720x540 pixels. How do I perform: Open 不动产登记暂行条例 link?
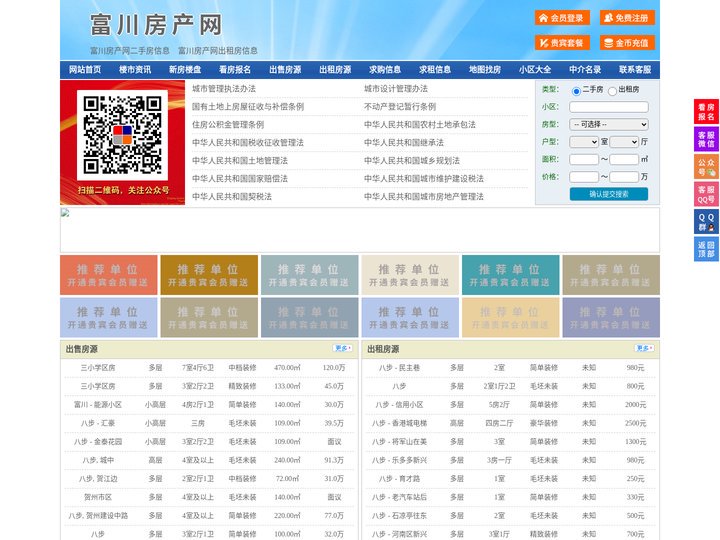(x=400, y=107)
